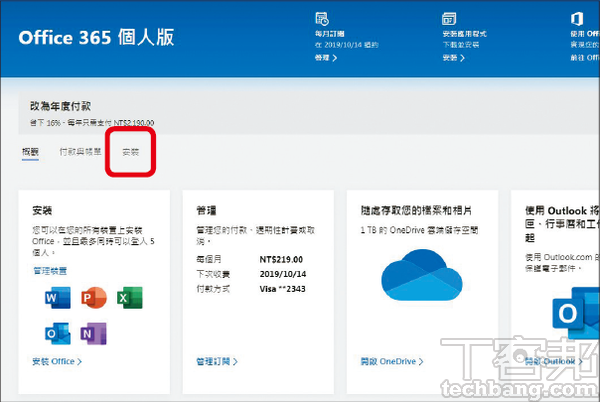This screenshot has width=600, height=402.
Task: Click the 管理 card heading
Action: 206,210
